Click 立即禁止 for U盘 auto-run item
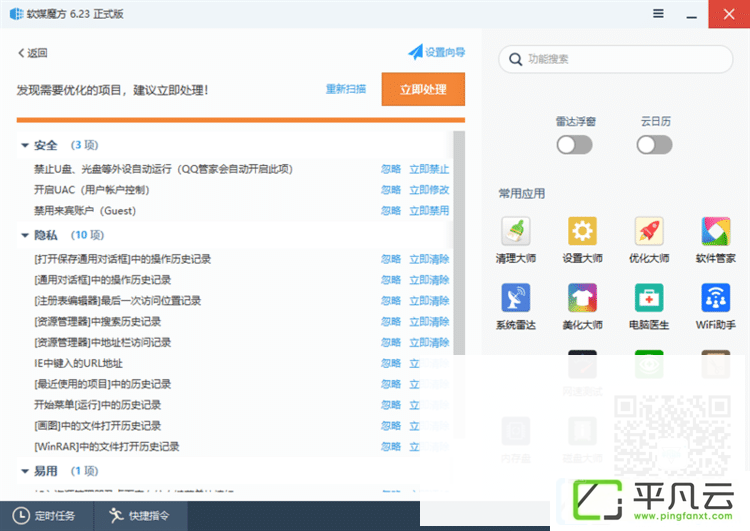Viewport: 750px width, 531px height. (429, 169)
